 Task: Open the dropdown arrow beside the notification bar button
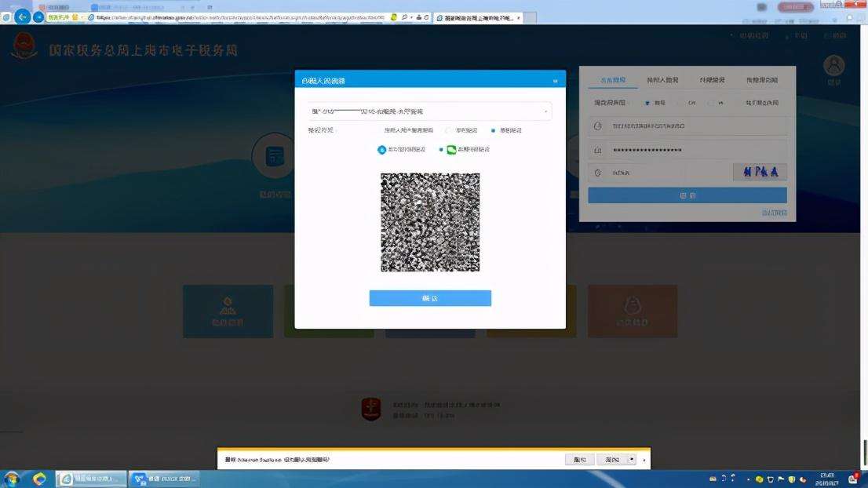click(632, 460)
